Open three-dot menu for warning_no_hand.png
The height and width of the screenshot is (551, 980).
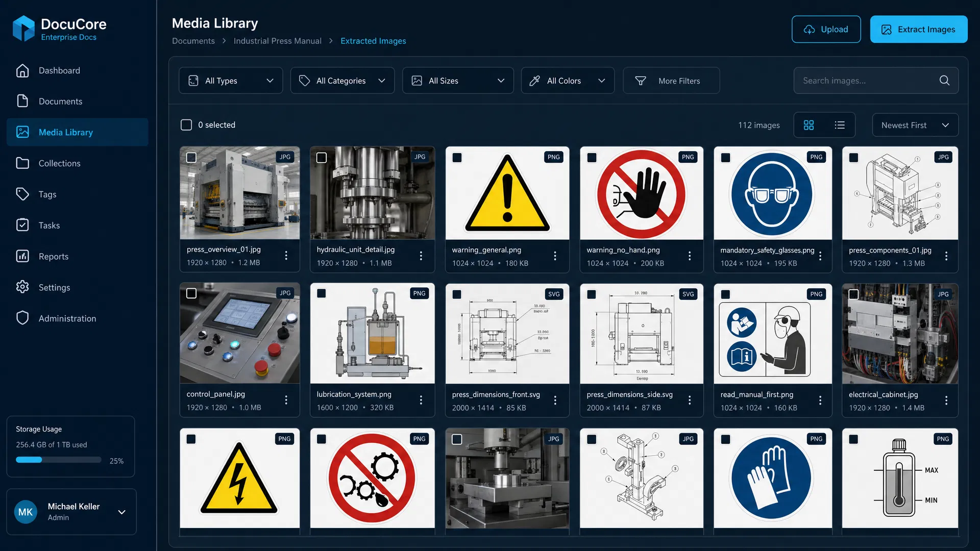click(689, 256)
